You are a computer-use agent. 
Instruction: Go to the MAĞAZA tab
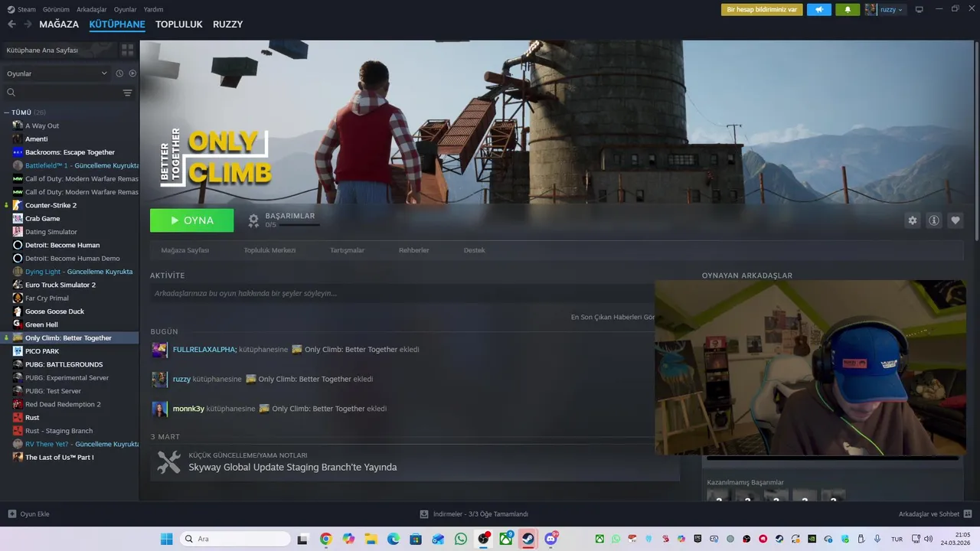[x=59, y=24]
